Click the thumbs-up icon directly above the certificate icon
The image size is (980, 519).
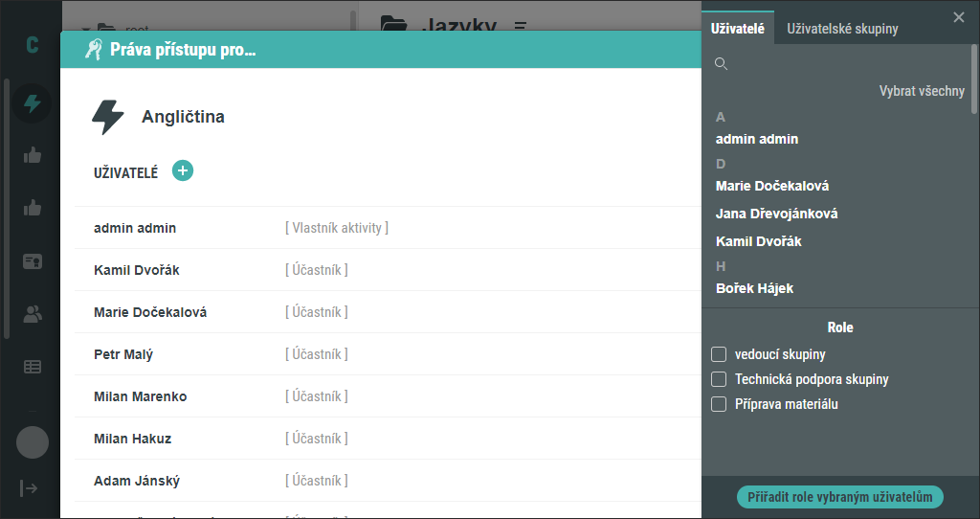(x=33, y=208)
